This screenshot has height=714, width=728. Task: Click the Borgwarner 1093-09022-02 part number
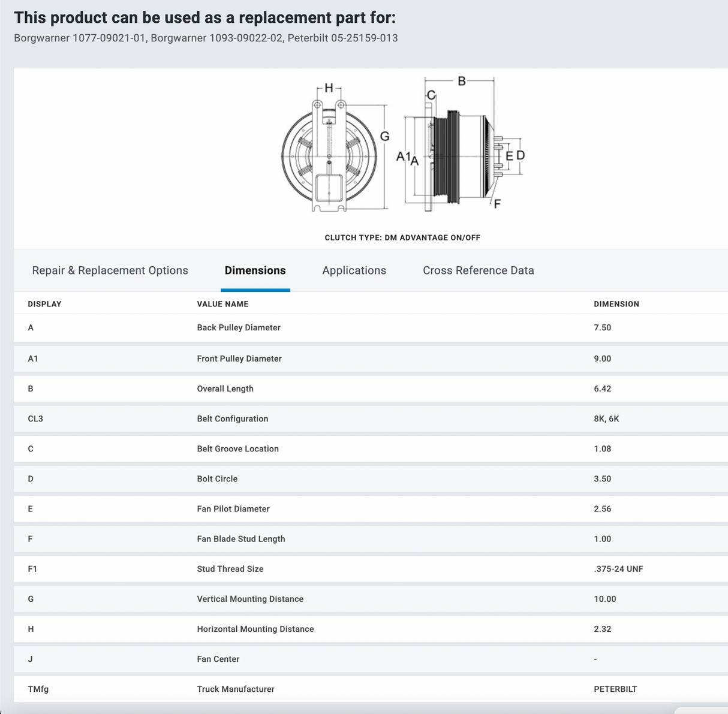tap(216, 38)
